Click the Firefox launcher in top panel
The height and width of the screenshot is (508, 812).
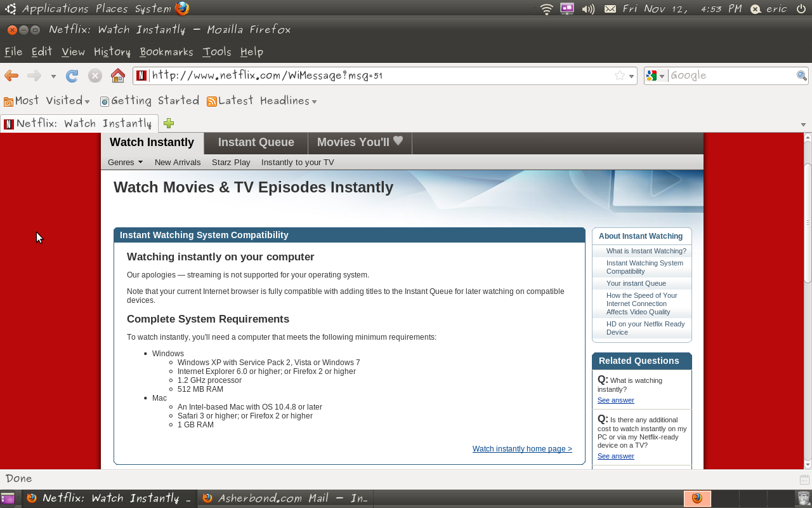[182, 8]
